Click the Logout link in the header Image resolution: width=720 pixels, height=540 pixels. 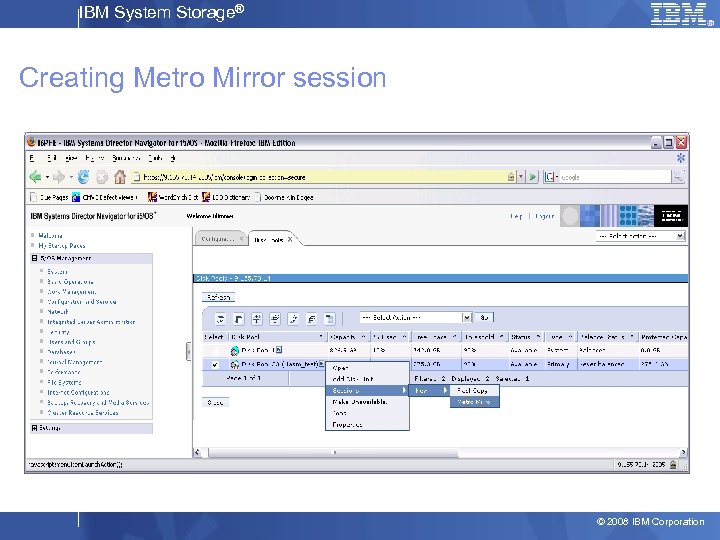(545, 216)
